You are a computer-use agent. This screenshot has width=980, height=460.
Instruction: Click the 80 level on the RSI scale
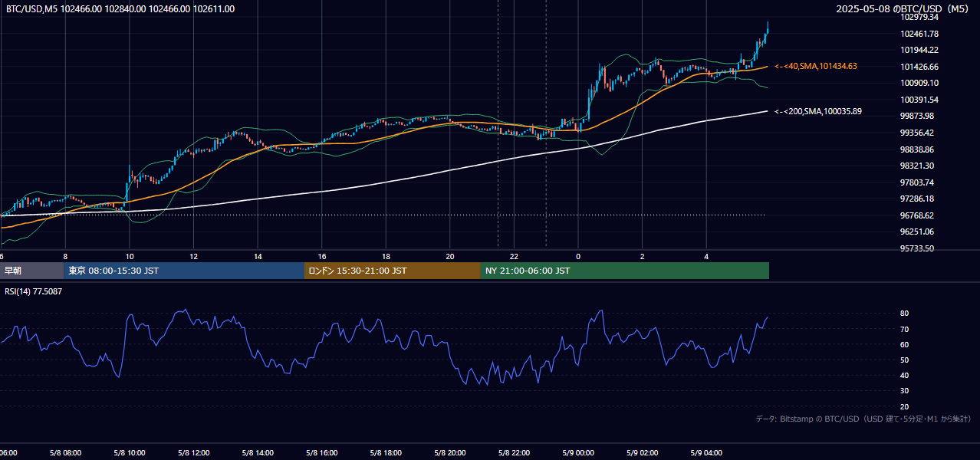[x=905, y=314]
